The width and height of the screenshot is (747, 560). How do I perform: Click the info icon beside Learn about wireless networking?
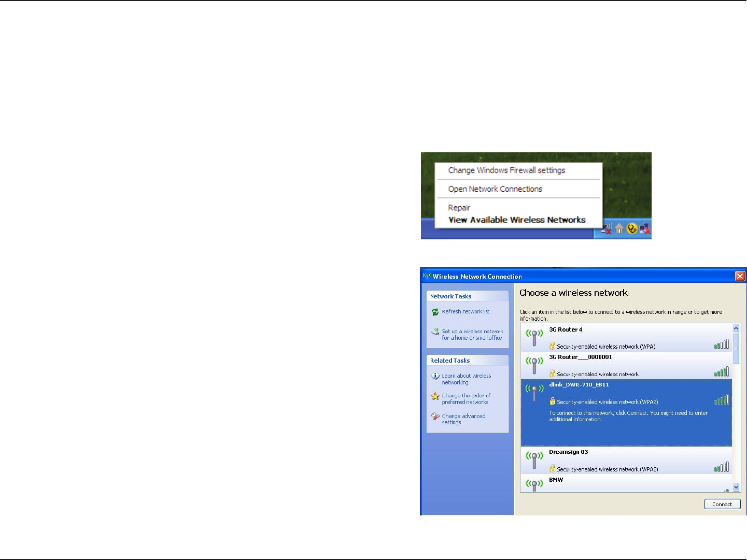pos(435,376)
